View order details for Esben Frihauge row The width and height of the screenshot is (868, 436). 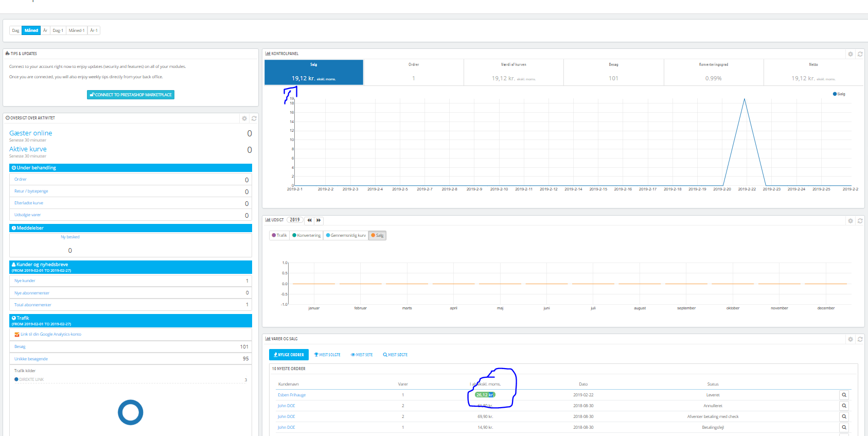pos(844,395)
